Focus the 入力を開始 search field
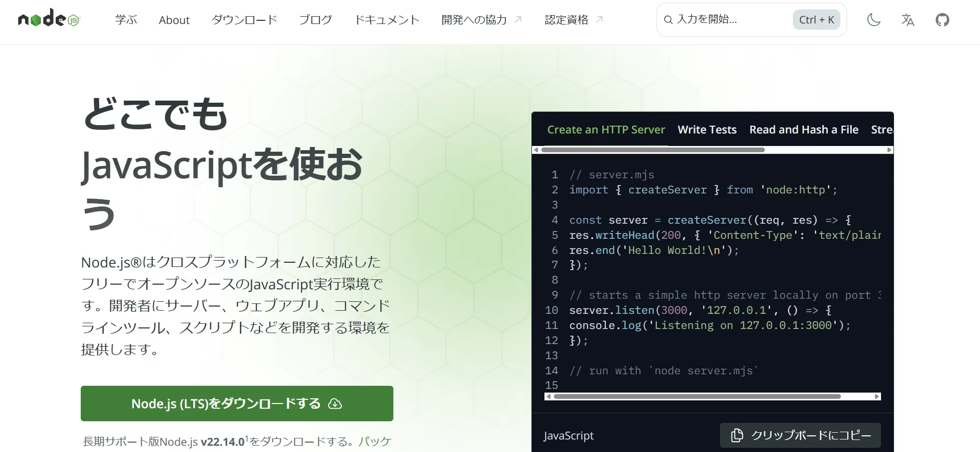 [x=751, y=20]
